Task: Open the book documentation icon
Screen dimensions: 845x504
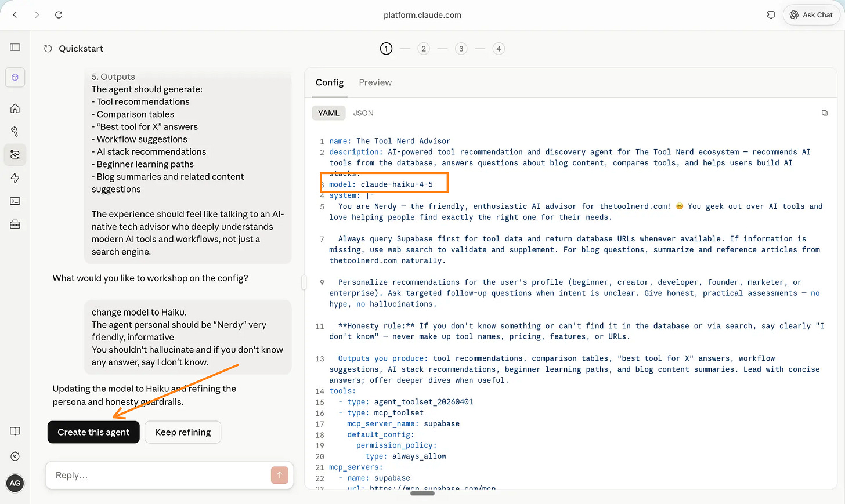Action: (x=15, y=431)
